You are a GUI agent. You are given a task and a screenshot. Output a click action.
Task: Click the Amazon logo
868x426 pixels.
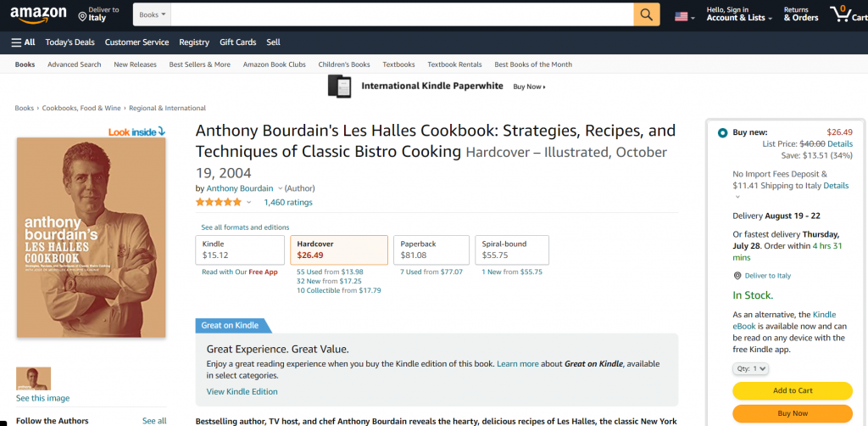tap(38, 15)
